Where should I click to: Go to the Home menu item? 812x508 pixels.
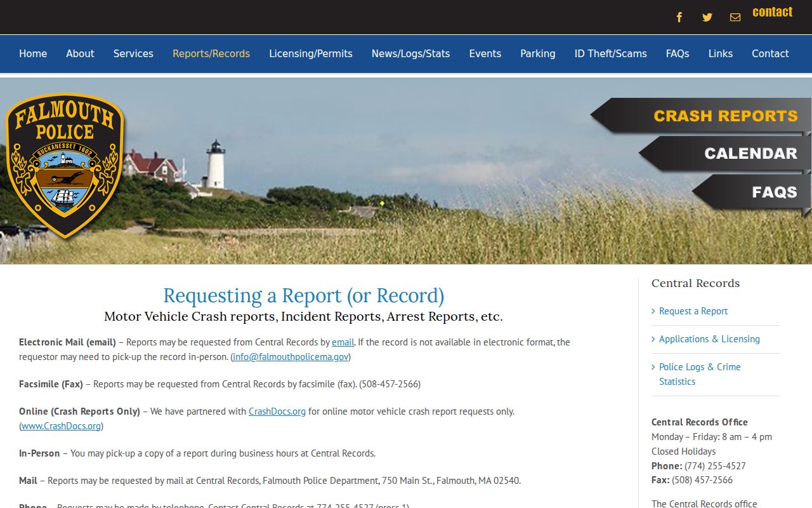pos(33,54)
